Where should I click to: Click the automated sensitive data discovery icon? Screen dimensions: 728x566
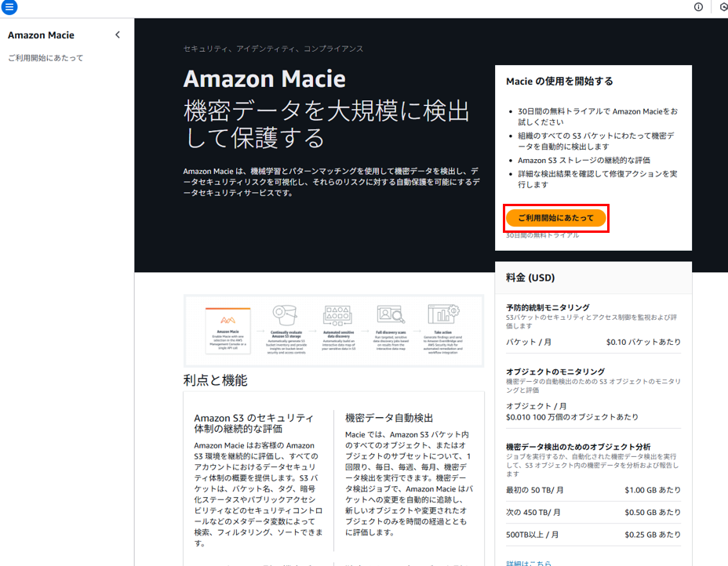(337, 315)
